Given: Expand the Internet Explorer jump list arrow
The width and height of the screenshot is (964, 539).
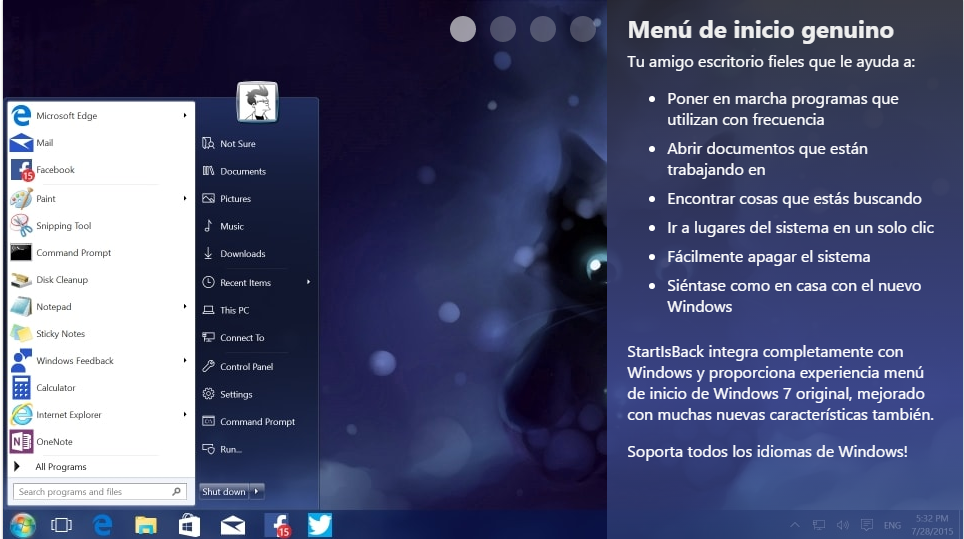Looking at the screenshot, I should (184, 414).
